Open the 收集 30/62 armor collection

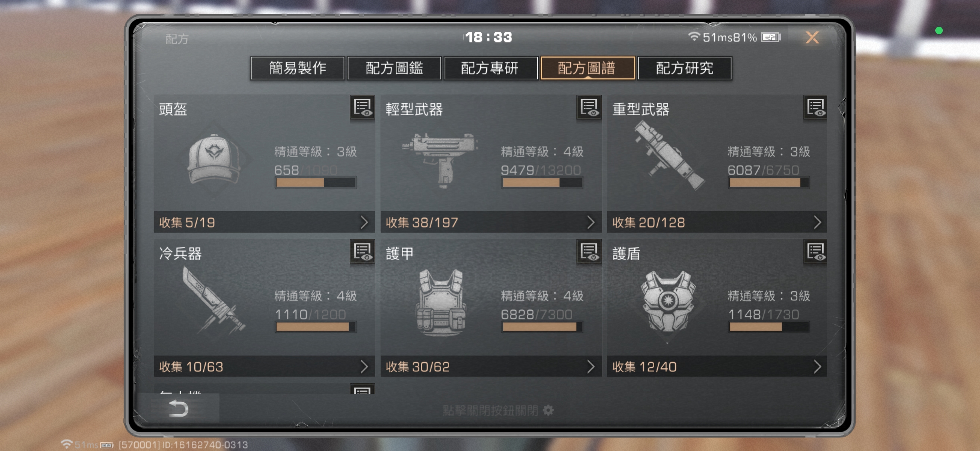pos(491,366)
